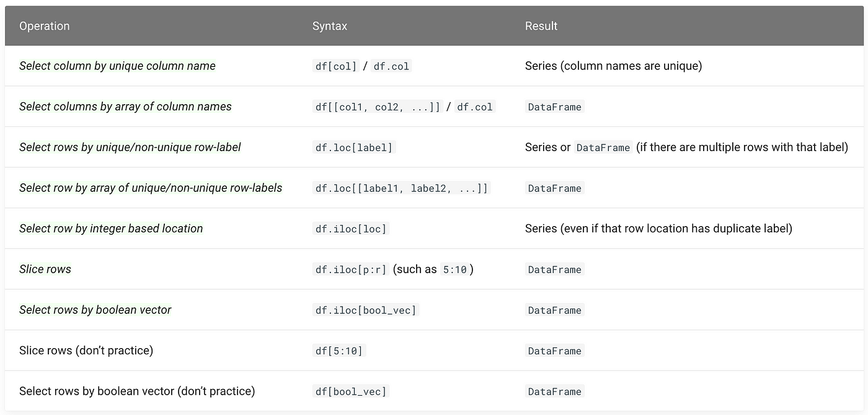Screen dimensions: 868x415
Task: Click the 5:10 example code
Action: click(x=454, y=269)
